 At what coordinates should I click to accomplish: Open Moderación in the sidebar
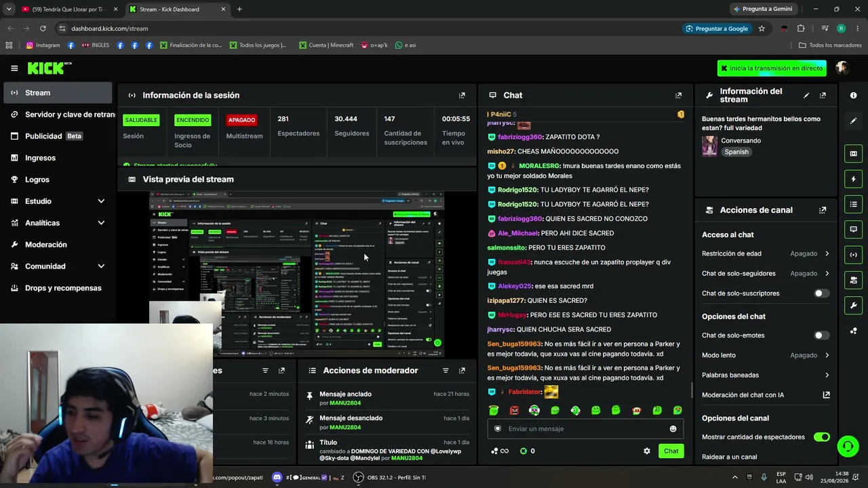(x=58, y=245)
